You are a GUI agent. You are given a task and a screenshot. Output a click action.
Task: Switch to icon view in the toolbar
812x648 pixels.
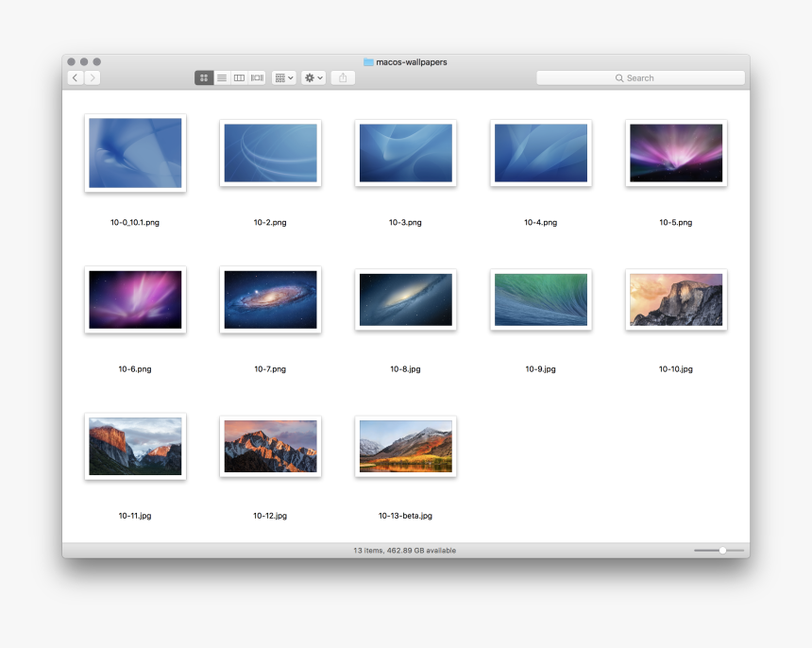(204, 77)
